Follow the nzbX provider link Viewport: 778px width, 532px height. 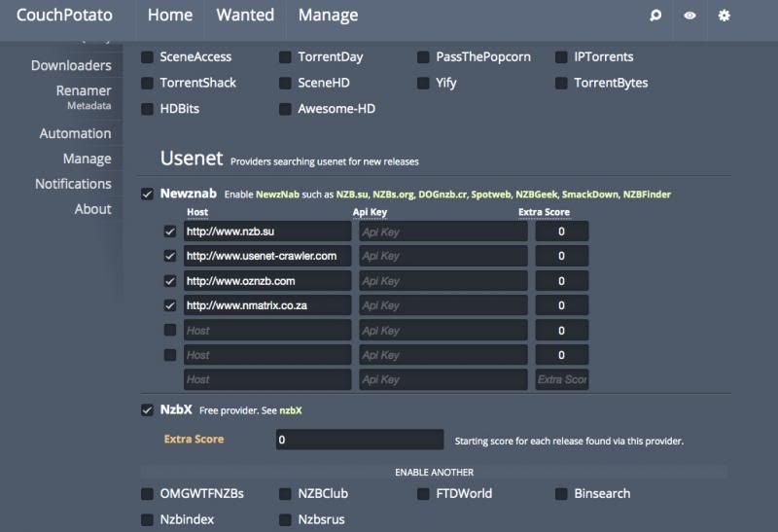(x=291, y=411)
